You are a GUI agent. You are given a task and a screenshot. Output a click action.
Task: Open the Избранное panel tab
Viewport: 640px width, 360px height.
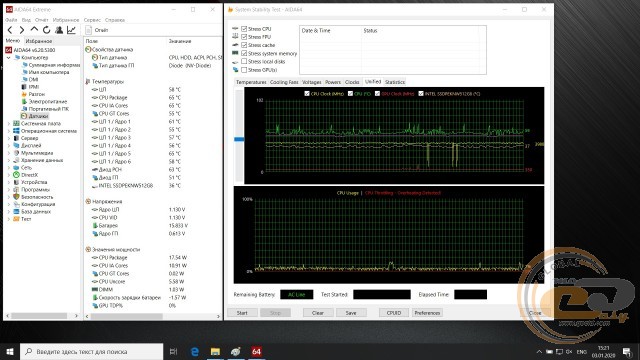[x=39, y=41]
